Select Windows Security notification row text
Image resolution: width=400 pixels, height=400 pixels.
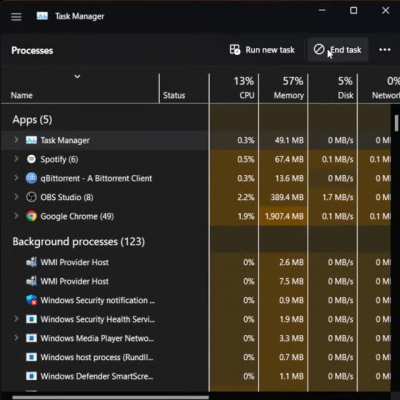(x=98, y=300)
